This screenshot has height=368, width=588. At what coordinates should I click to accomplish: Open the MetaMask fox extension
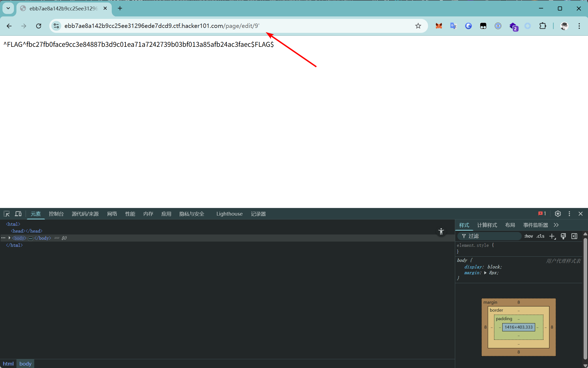pos(439,26)
